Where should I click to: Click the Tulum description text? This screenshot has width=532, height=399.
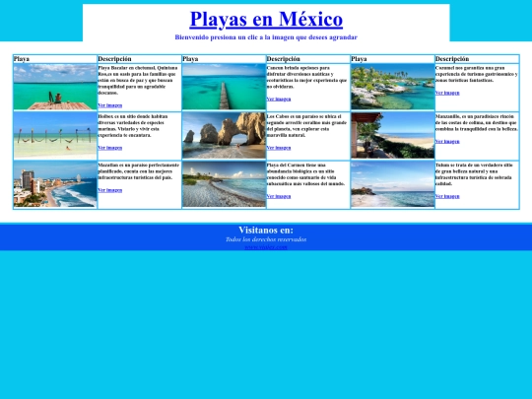tap(474, 174)
